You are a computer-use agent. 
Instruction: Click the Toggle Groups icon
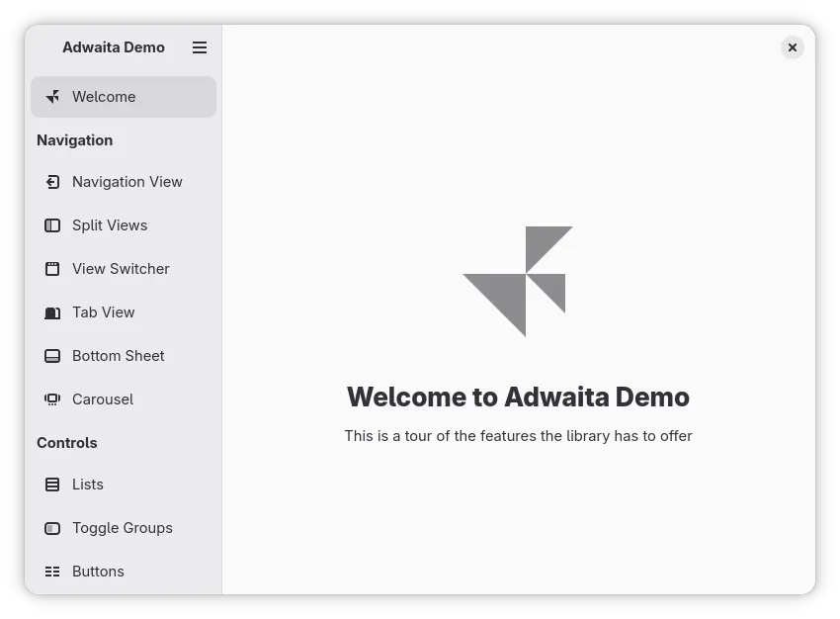point(52,528)
